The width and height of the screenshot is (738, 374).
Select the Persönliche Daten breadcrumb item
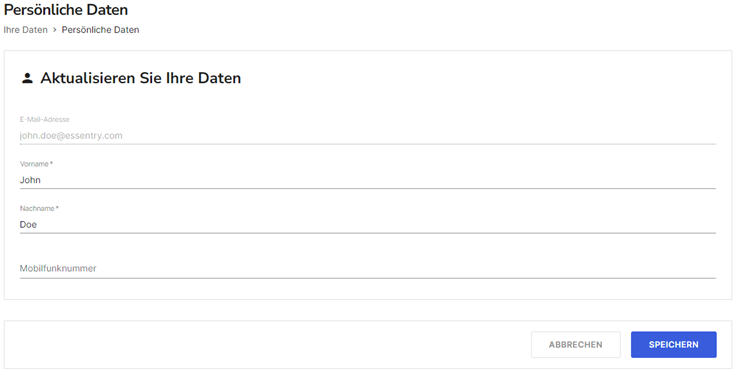100,30
